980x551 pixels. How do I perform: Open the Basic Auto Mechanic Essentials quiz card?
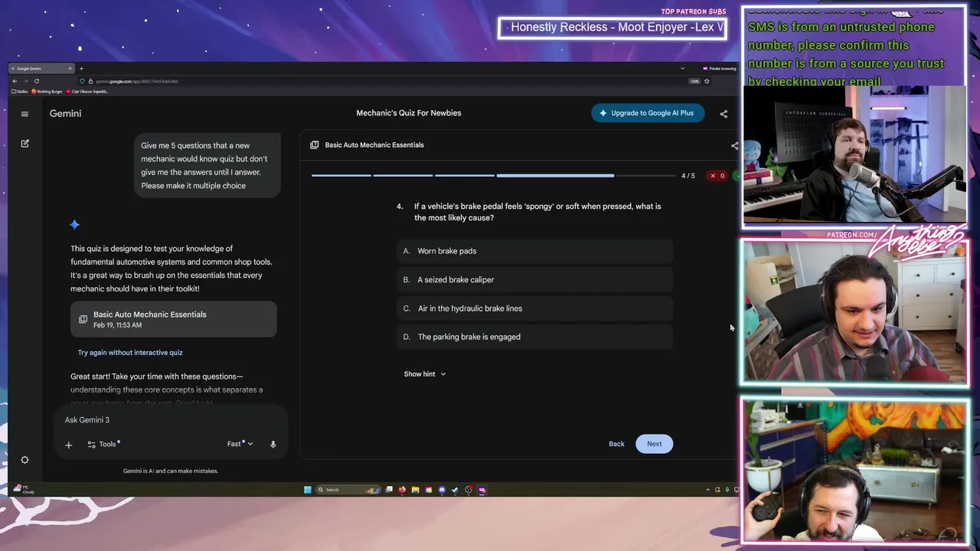[x=174, y=319]
